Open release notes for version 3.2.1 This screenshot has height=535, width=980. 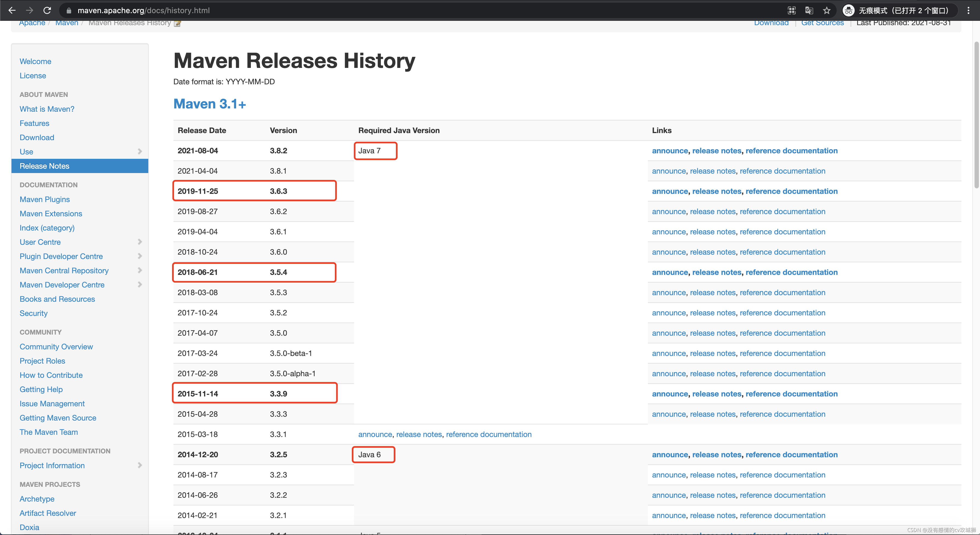tap(713, 516)
